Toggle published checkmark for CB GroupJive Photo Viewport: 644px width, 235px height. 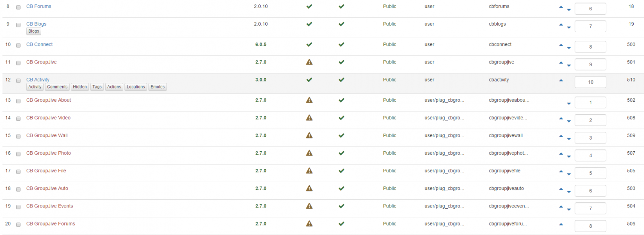(x=341, y=153)
